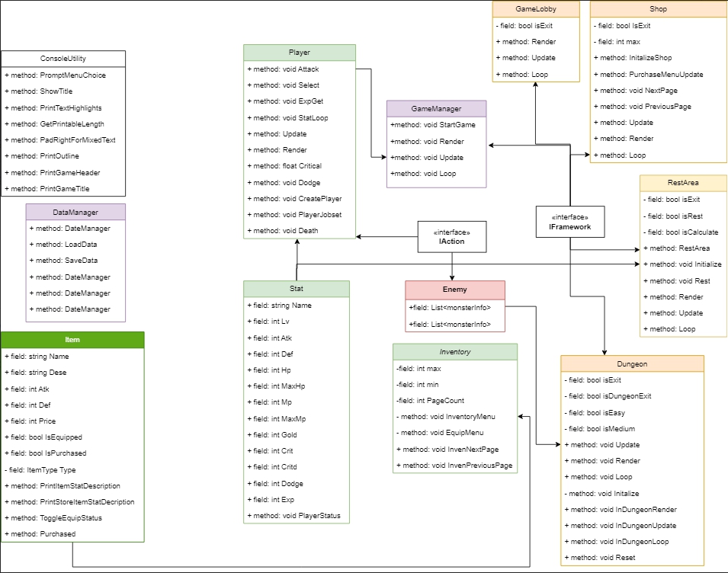Click the int MaxHp field row

pos(297,386)
